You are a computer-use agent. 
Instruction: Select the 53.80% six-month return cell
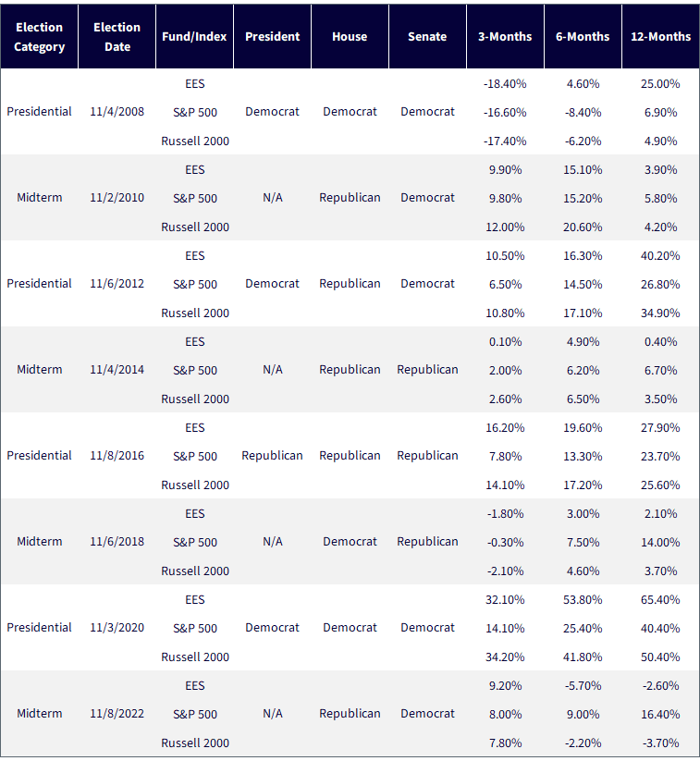pos(583,600)
